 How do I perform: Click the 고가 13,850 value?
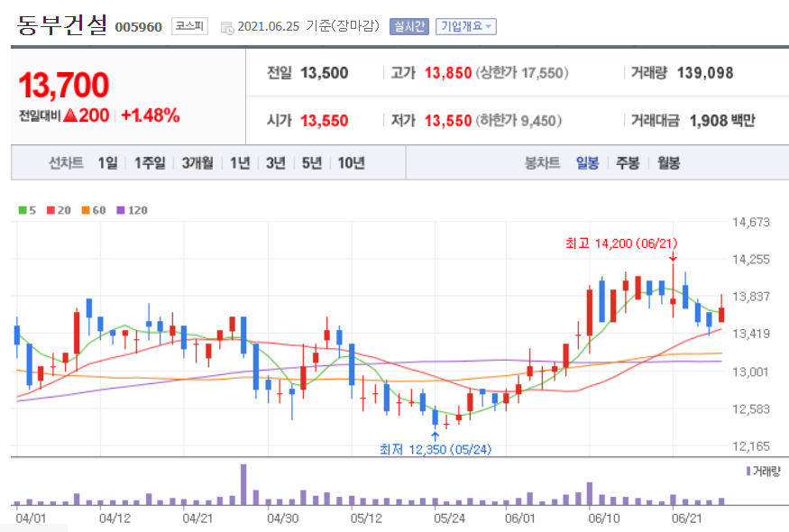click(x=448, y=73)
